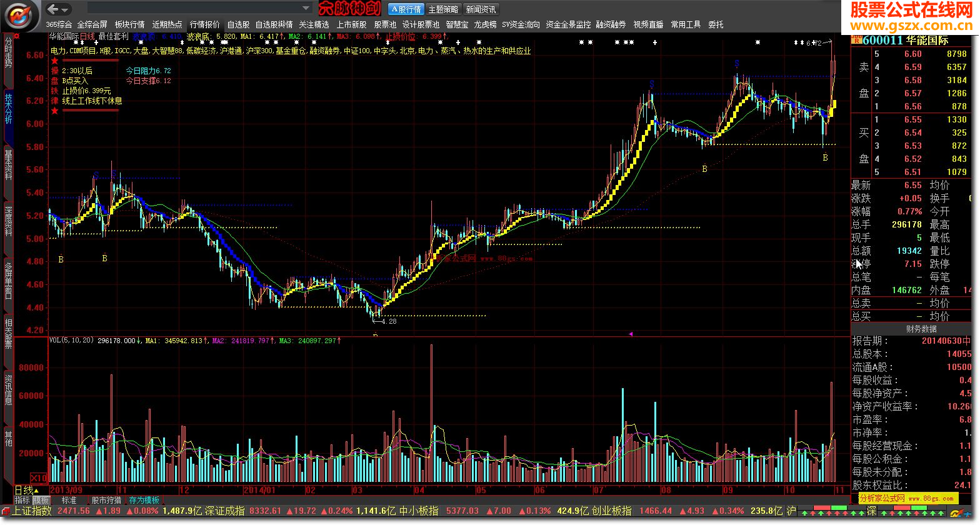Click the 最佳套利 indicator name
The width and height of the screenshot is (980, 525).
(x=113, y=36)
